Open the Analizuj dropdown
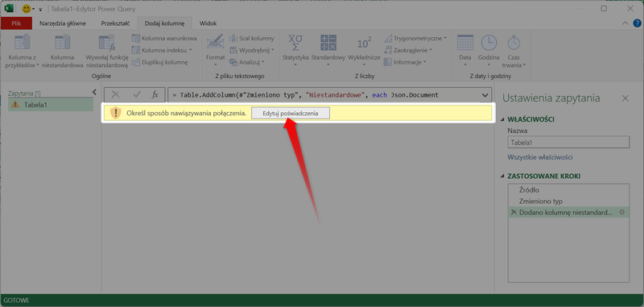This screenshot has width=644, height=307. [247, 62]
